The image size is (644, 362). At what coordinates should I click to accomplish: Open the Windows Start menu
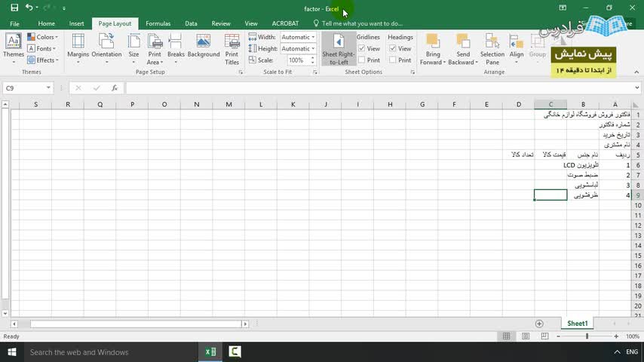(x=11, y=352)
